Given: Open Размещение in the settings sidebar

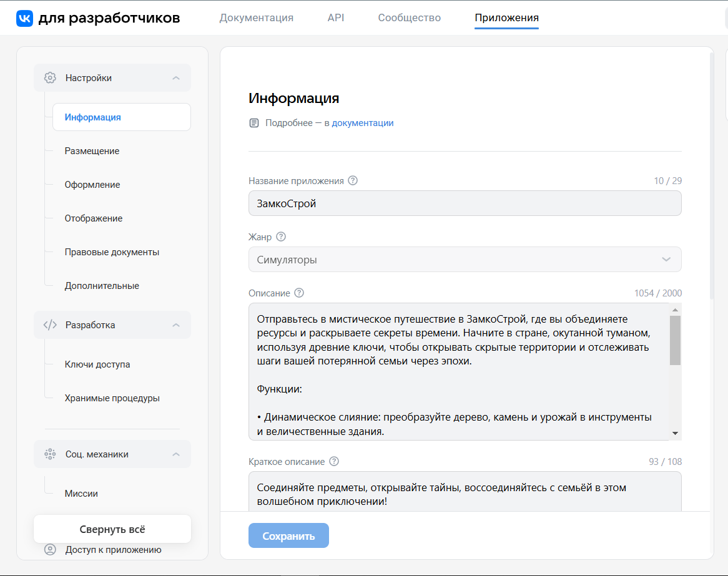Looking at the screenshot, I should point(92,151).
